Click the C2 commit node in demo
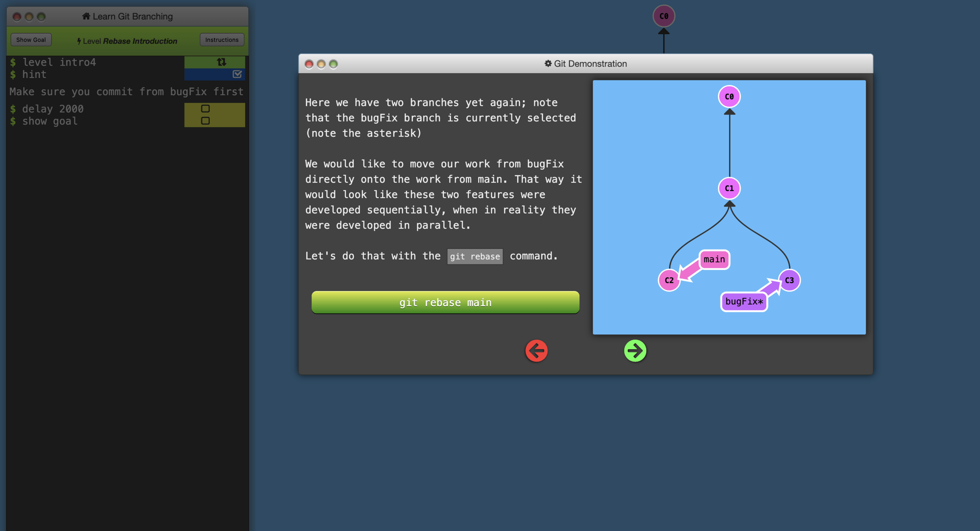Image resolution: width=980 pixels, height=531 pixels. point(669,280)
